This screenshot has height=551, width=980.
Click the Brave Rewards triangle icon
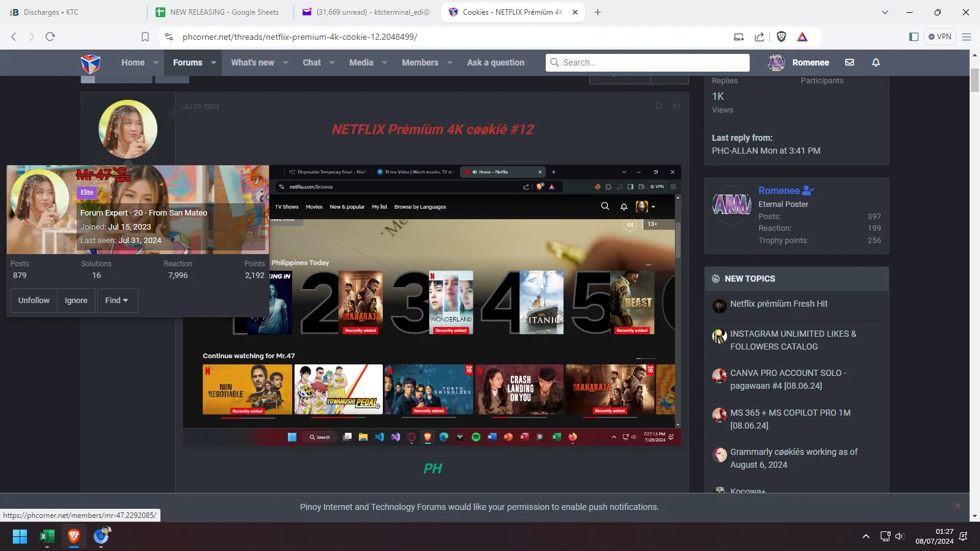[x=802, y=37]
